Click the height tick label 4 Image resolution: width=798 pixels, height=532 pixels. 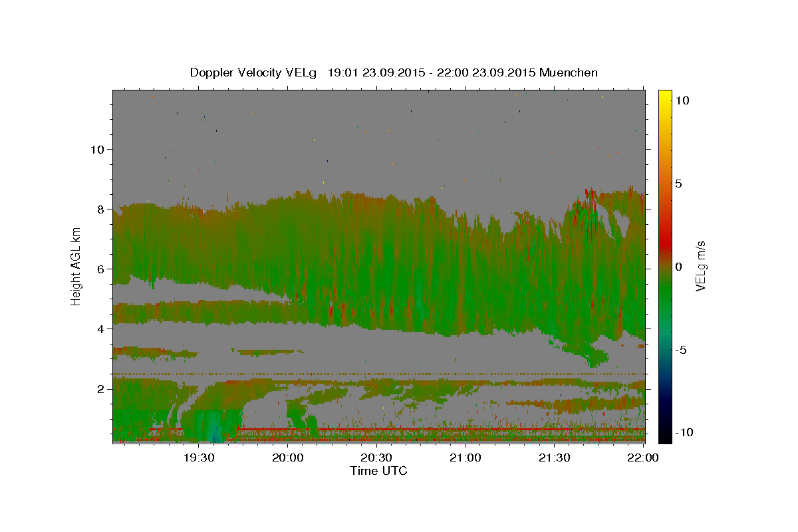(x=101, y=329)
